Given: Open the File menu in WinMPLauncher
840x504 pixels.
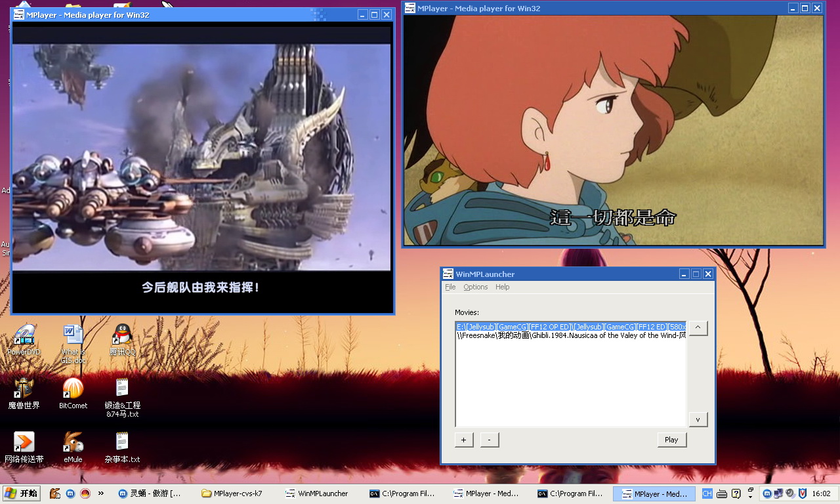Looking at the screenshot, I should pos(450,287).
